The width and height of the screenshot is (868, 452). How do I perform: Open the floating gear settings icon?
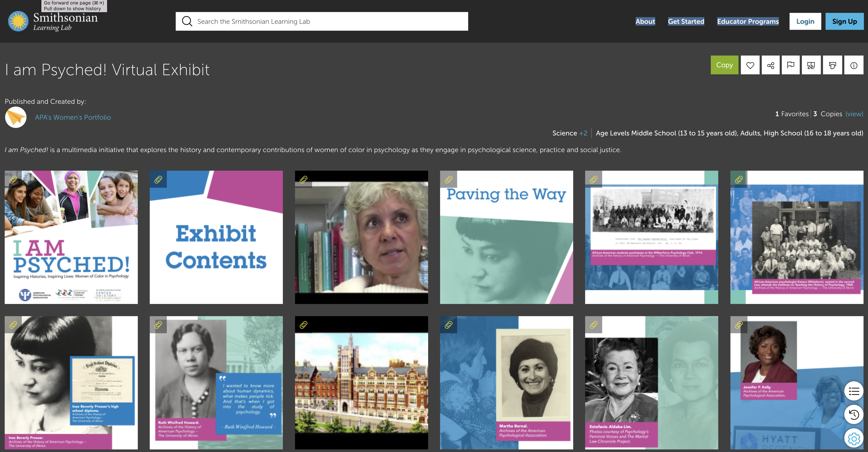(x=853, y=438)
